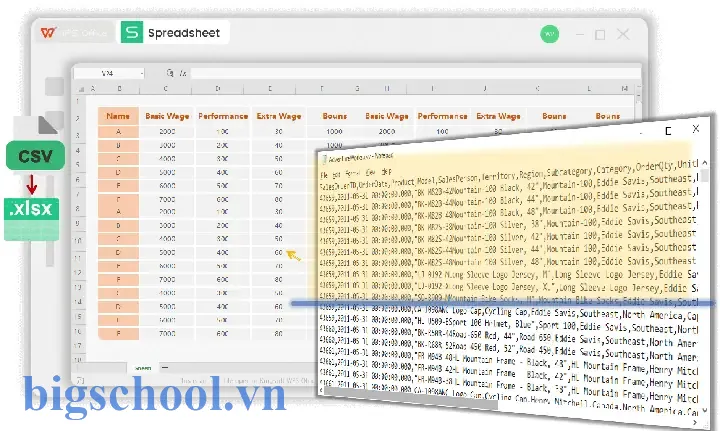The width and height of the screenshot is (720, 431).
Task: Open the File menu in Notepad
Action: tap(324, 175)
